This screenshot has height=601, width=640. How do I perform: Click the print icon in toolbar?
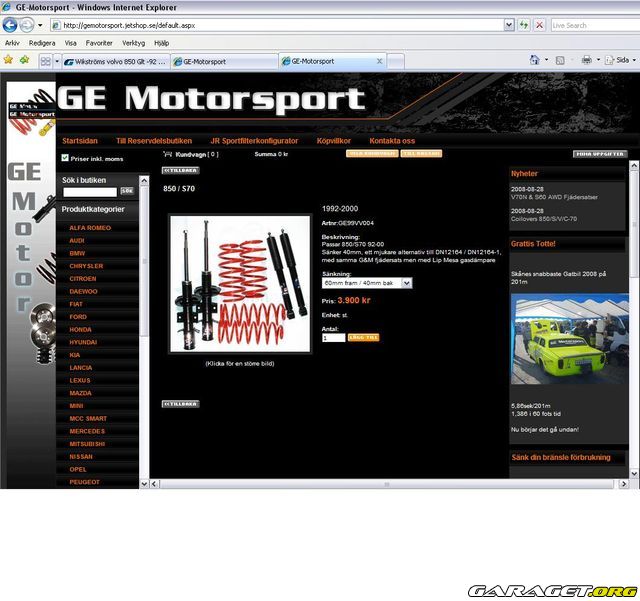pos(586,61)
